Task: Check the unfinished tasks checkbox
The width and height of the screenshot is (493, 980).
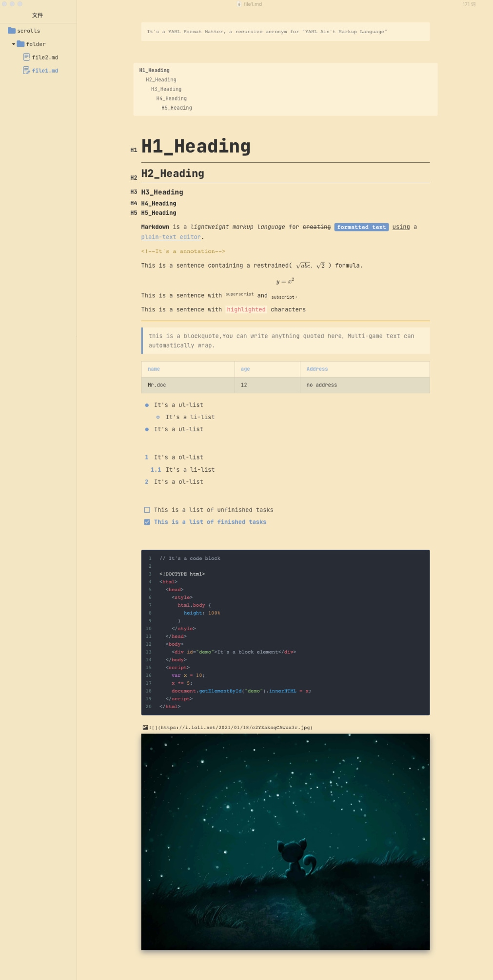Action: pos(147,510)
